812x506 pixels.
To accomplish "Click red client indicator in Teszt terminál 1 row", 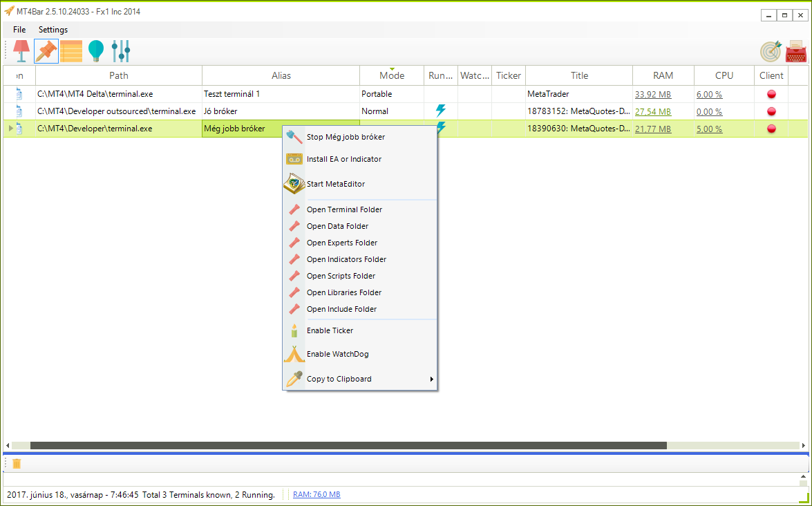I will pos(771,94).
